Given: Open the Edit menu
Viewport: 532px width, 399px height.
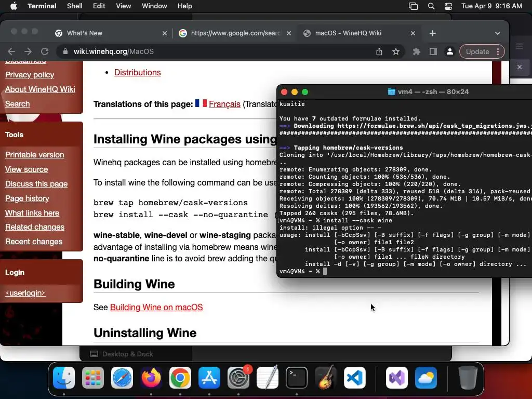Looking at the screenshot, I should pos(99,6).
